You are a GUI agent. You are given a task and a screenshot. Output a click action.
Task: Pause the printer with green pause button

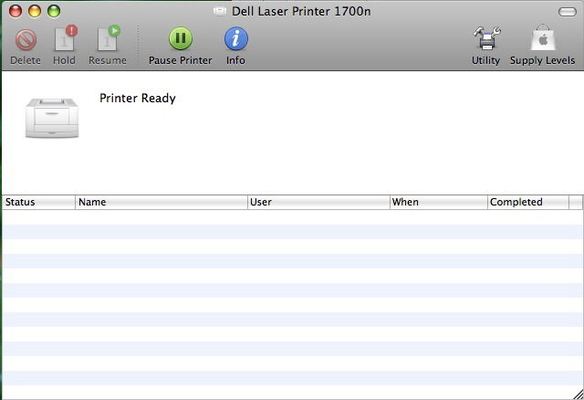click(181, 38)
